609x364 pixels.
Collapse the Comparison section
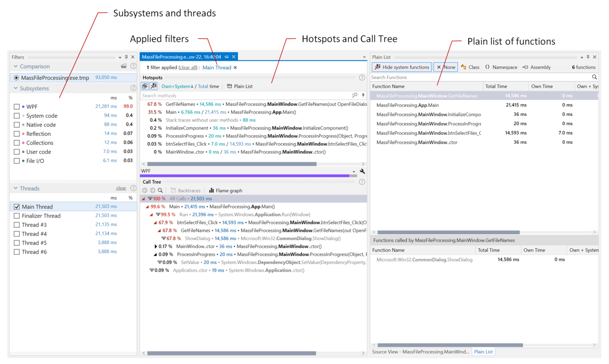click(x=15, y=66)
